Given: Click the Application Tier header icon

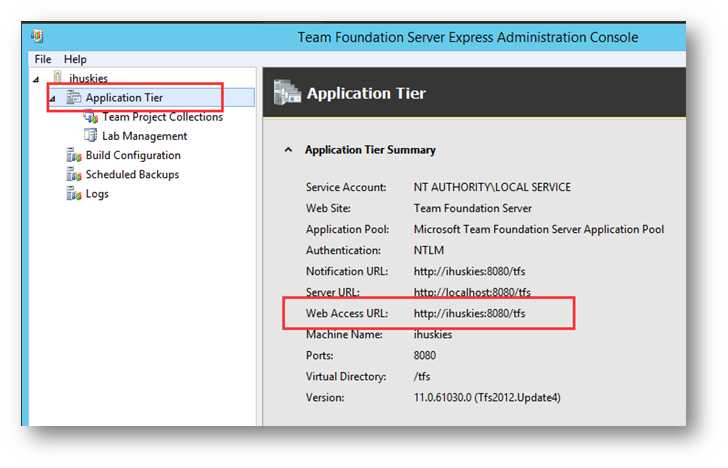Looking at the screenshot, I should coord(287,92).
